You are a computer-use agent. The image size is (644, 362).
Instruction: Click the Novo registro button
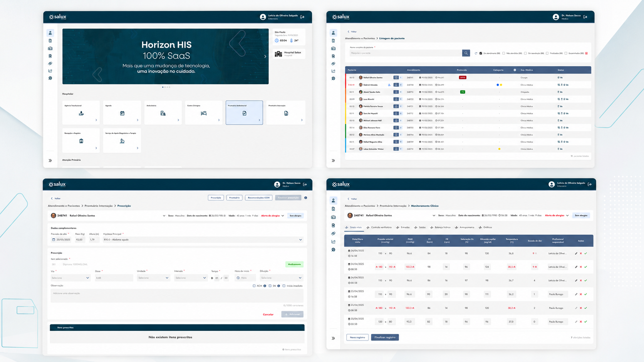357,337
